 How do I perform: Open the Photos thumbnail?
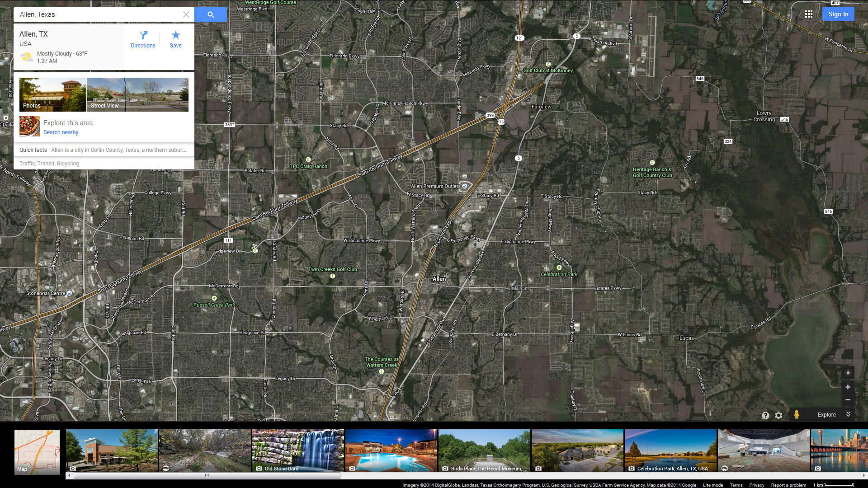pos(52,94)
